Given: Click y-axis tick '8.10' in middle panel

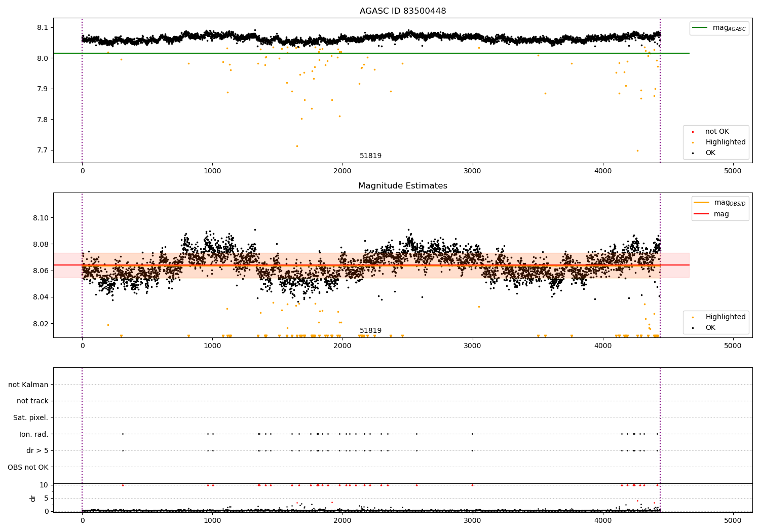Looking at the screenshot, I should coord(41,218).
